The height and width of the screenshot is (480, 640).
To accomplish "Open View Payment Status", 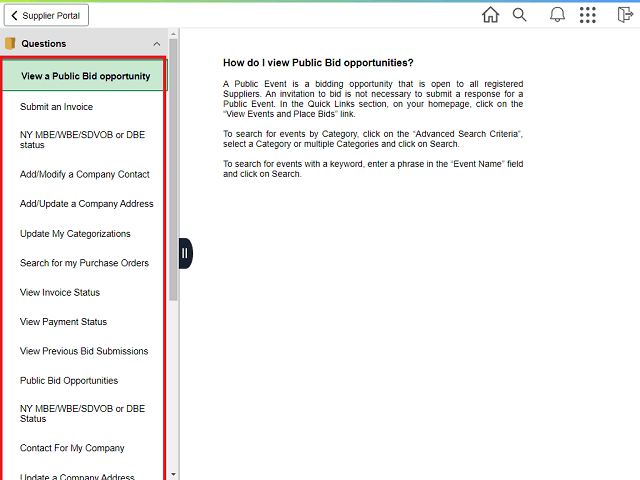I will pyautogui.click(x=63, y=322).
